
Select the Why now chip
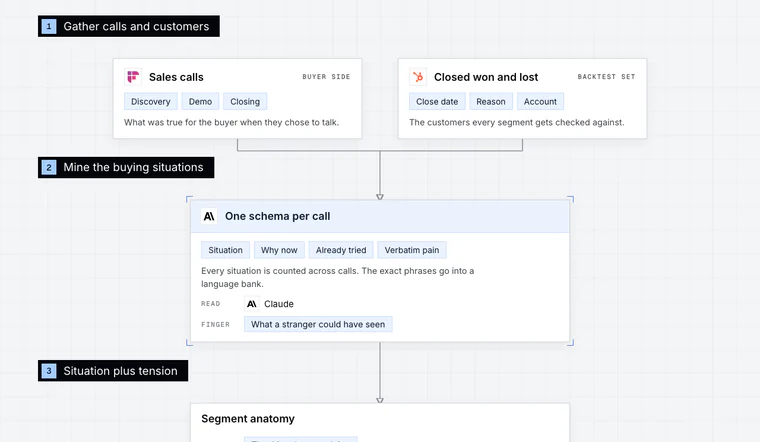click(279, 250)
